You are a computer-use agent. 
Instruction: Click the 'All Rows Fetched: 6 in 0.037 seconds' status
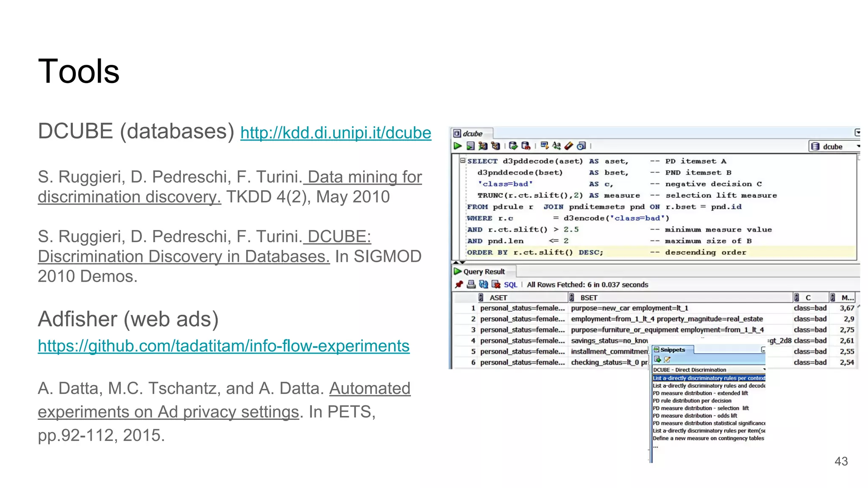pos(587,285)
